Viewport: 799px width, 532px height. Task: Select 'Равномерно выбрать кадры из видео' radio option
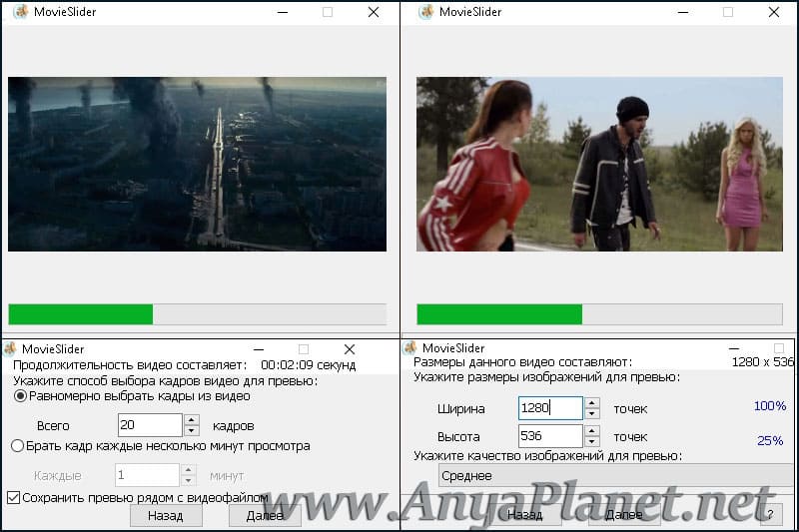pos(20,396)
